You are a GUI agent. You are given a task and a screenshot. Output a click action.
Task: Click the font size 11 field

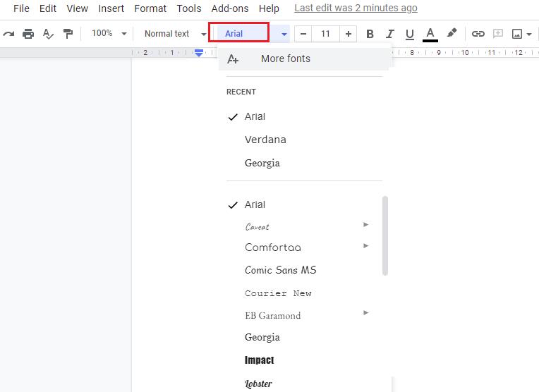click(x=325, y=34)
